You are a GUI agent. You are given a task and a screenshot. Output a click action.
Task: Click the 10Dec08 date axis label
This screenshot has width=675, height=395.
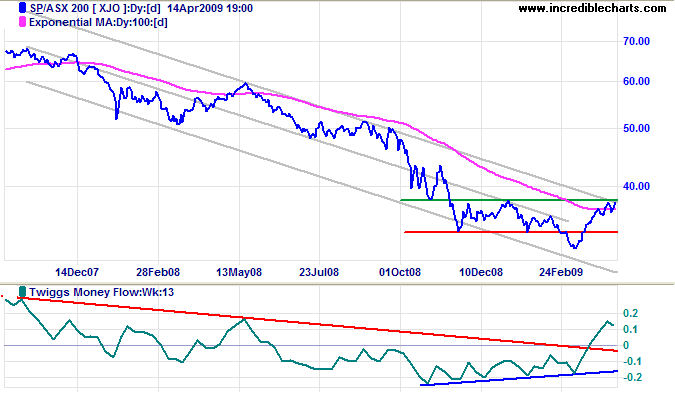(481, 272)
